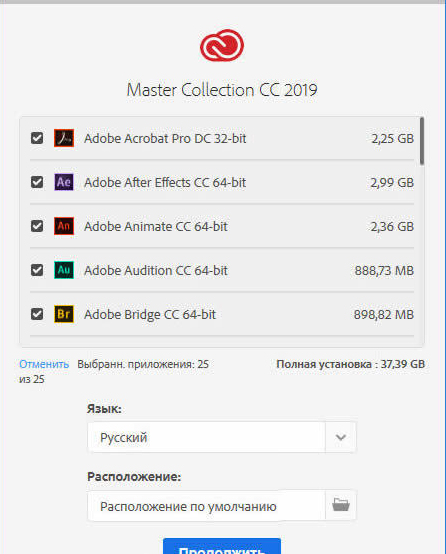Click the Adobe Bridge Br icon

pos(64,314)
